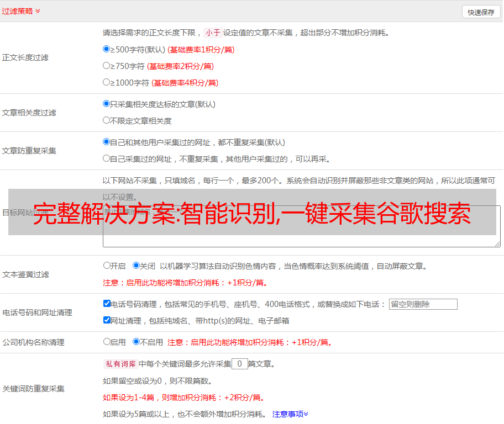Set 文本鉴黄过滤 to 关闭

(x=136, y=266)
